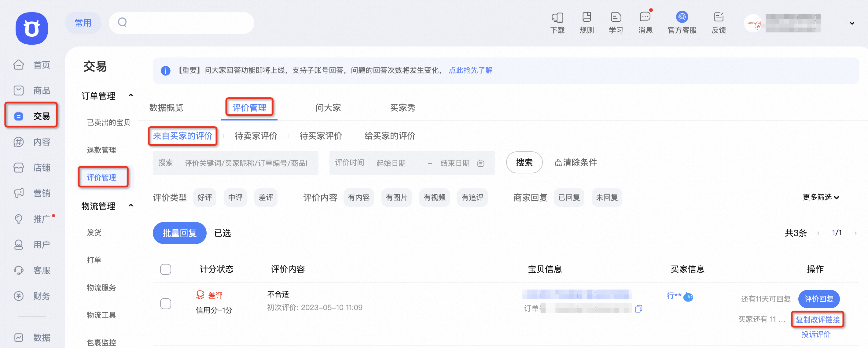Click the user avatar picture

click(x=753, y=23)
